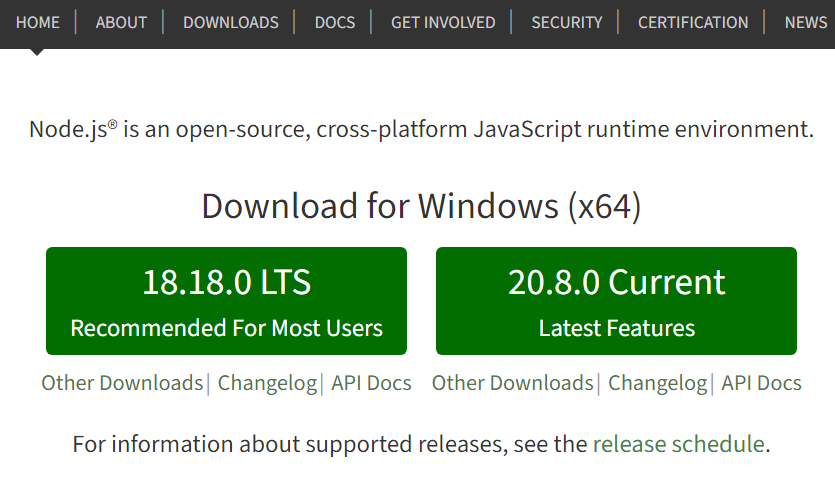
Task: Open Other Downloads under LTS
Action: [122, 383]
